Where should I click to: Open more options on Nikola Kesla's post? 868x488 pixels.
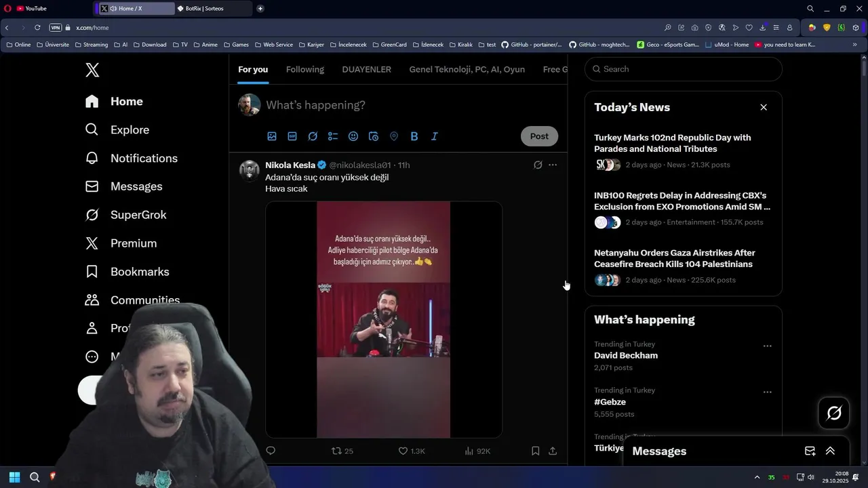click(553, 165)
